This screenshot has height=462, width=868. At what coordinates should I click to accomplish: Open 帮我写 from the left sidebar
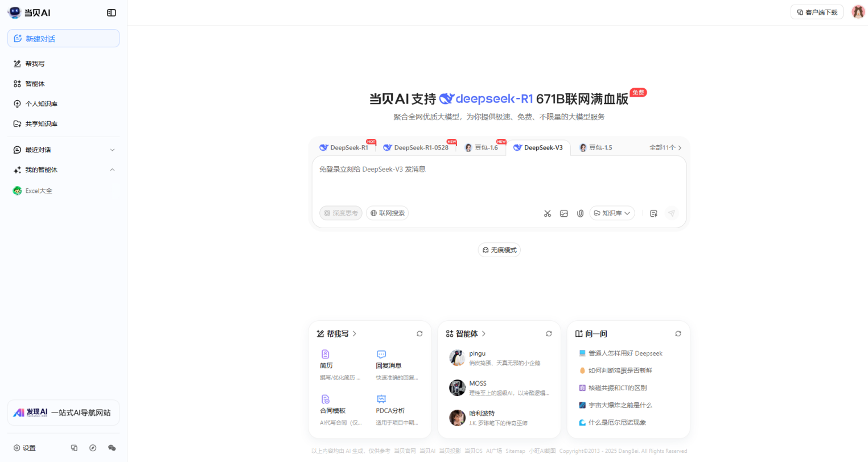pos(34,63)
